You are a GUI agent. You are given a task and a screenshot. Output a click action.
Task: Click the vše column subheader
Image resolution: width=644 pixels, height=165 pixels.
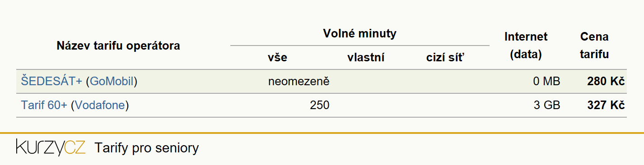pyautogui.click(x=277, y=58)
